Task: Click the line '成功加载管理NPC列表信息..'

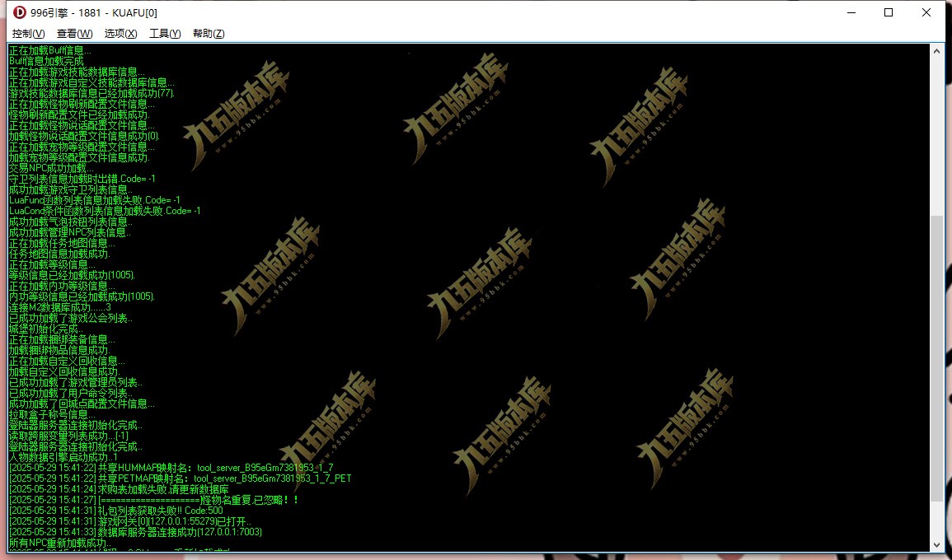Action: pos(70,232)
